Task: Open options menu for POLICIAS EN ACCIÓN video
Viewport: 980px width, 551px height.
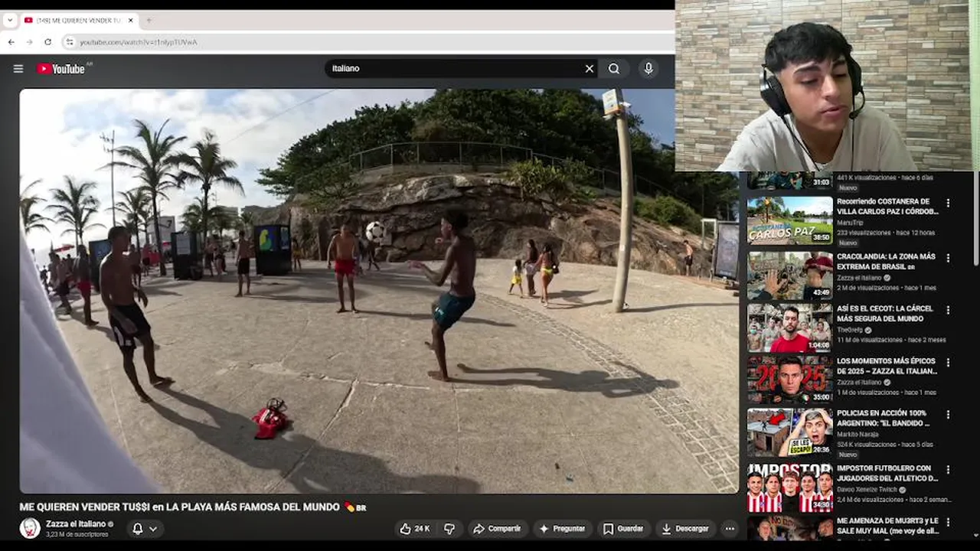Action: [948, 414]
